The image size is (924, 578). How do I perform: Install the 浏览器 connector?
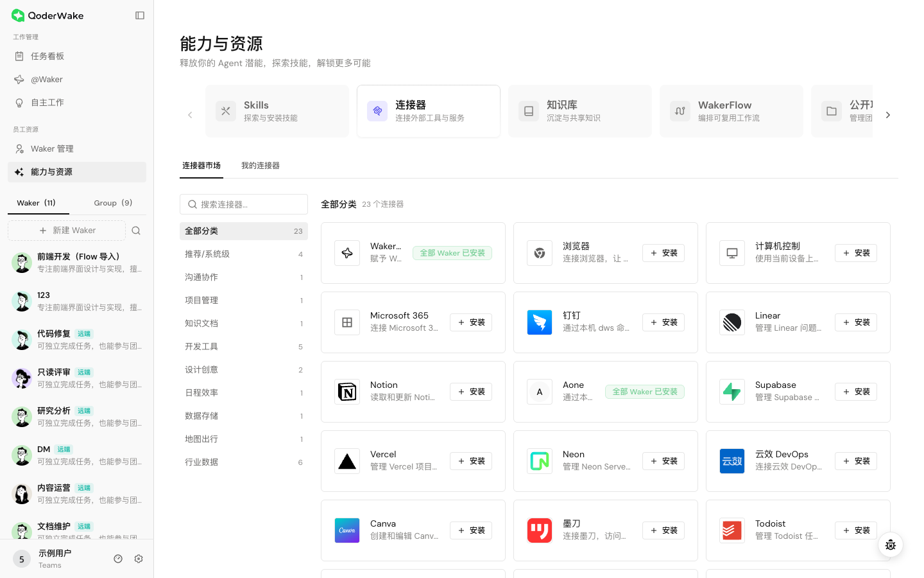663,253
